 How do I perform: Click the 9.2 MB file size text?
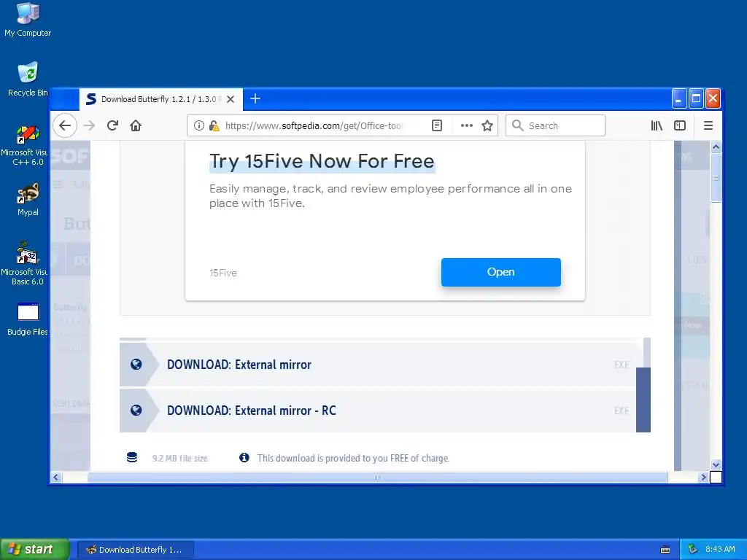click(180, 458)
